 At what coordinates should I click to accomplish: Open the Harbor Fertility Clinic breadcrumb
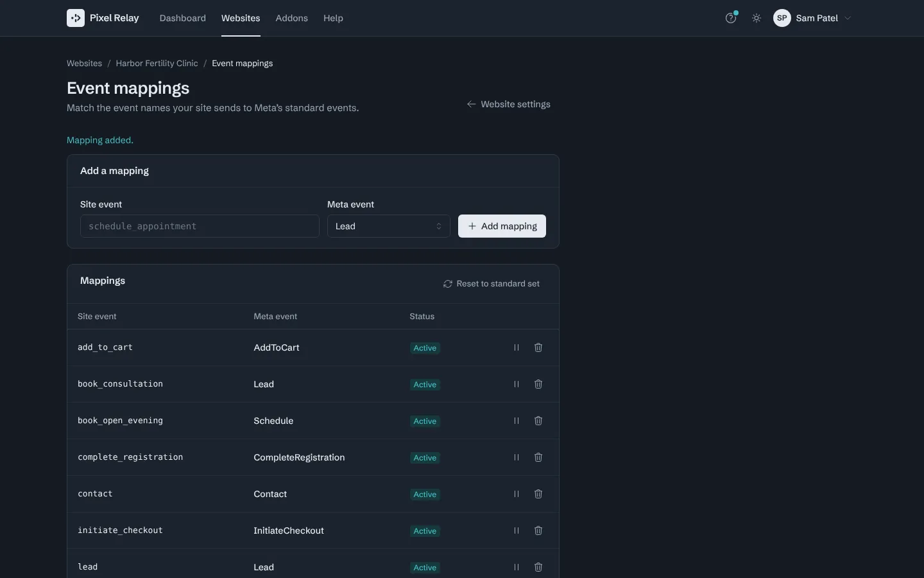[x=157, y=64]
